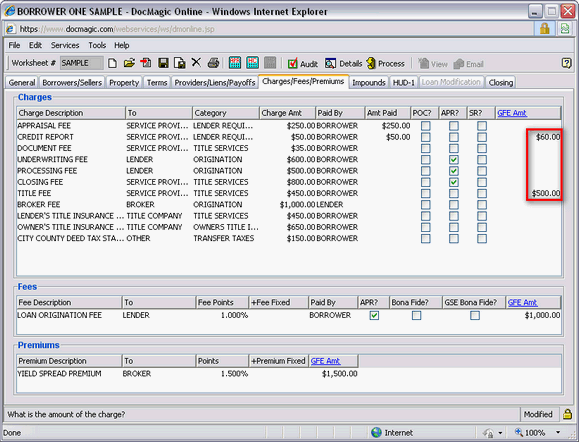Click the GFE Amt link in Charges header
Viewport: 579px width, 442px height.
512,113
